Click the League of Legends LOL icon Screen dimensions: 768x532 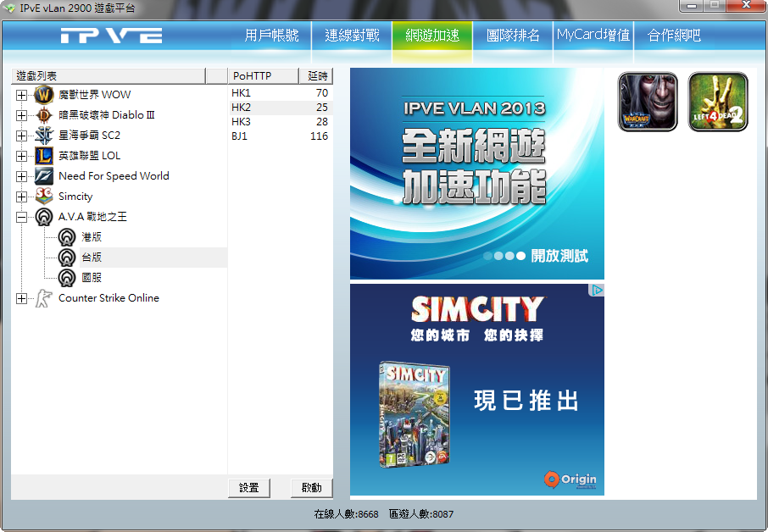click(44, 156)
